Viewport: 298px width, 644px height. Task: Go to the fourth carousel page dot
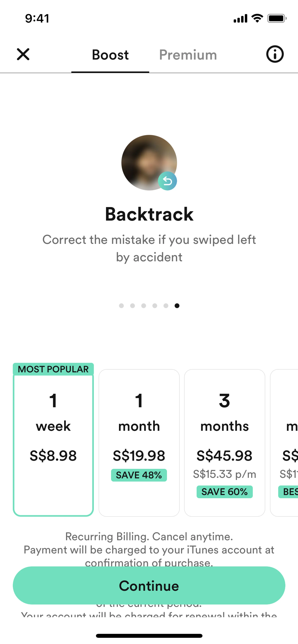coord(155,306)
